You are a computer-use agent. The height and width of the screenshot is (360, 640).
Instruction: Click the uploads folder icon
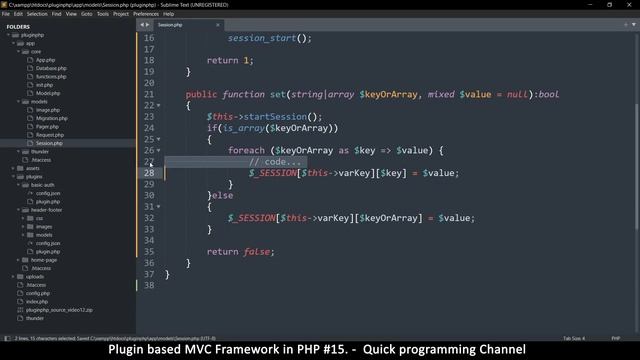click(x=20, y=277)
